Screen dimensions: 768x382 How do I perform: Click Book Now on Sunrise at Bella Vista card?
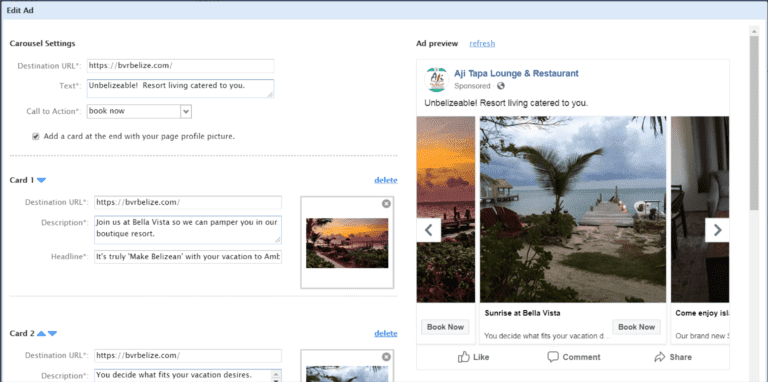(x=636, y=327)
